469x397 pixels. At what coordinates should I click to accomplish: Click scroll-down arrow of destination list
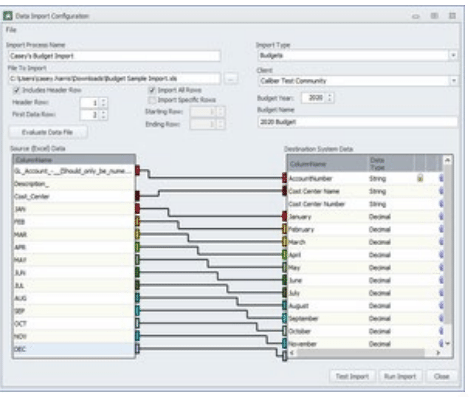[448, 343]
